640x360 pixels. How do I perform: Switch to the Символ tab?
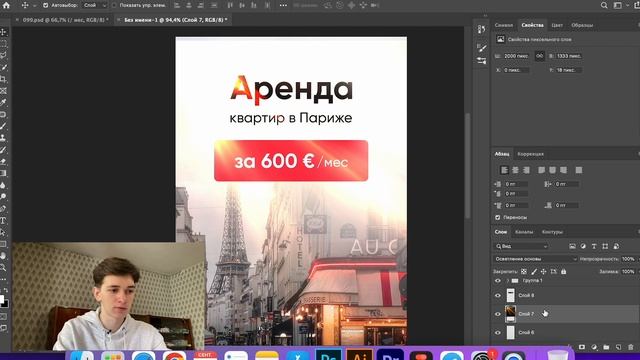tap(504, 25)
